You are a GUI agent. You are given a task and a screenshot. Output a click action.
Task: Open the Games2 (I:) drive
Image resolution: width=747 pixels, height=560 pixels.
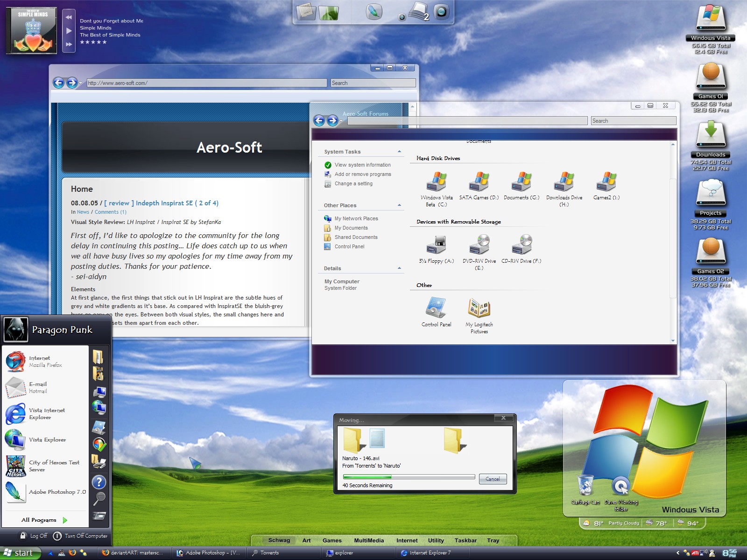[x=606, y=186]
